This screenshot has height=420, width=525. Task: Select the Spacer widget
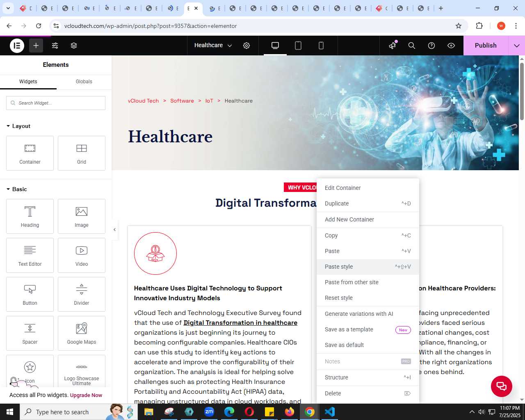[x=30, y=333]
